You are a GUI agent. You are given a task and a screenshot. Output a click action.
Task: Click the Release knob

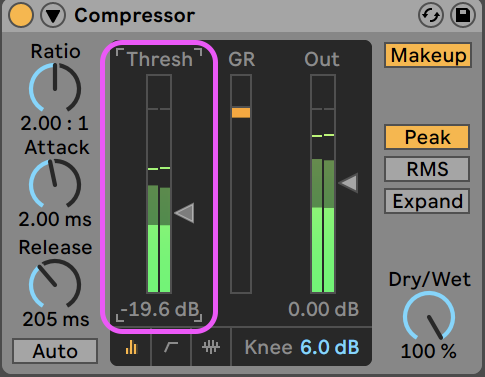click(55, 284)
